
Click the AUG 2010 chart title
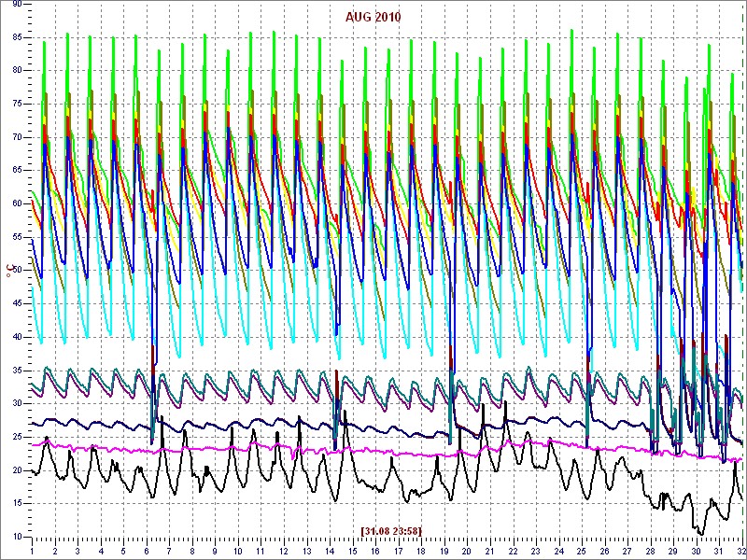tap(373, 17)
